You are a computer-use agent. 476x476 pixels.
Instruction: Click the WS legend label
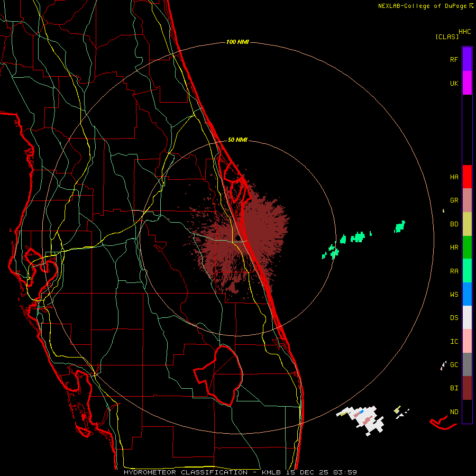click(454, 294)
